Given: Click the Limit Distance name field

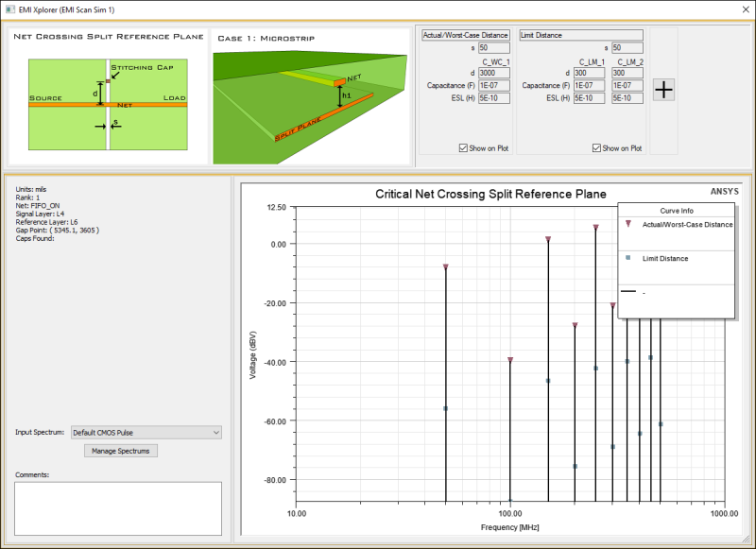Looking at the screenshot, I should [x=581, y=35].
